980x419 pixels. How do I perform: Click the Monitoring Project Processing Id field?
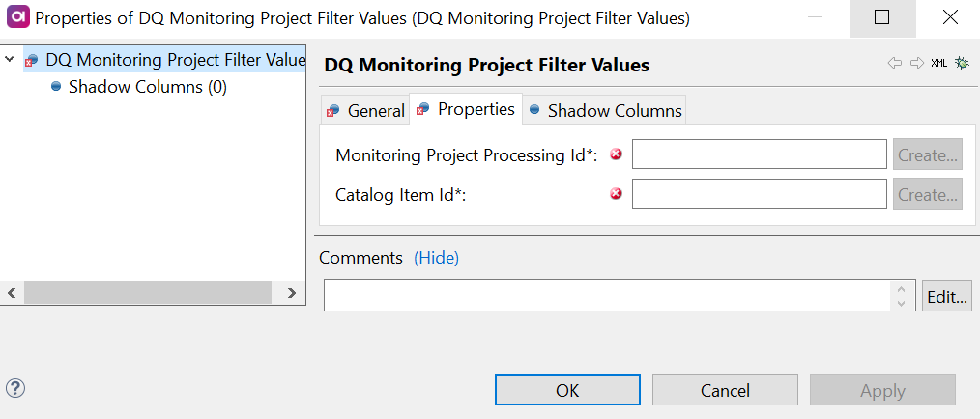point(759,154)
